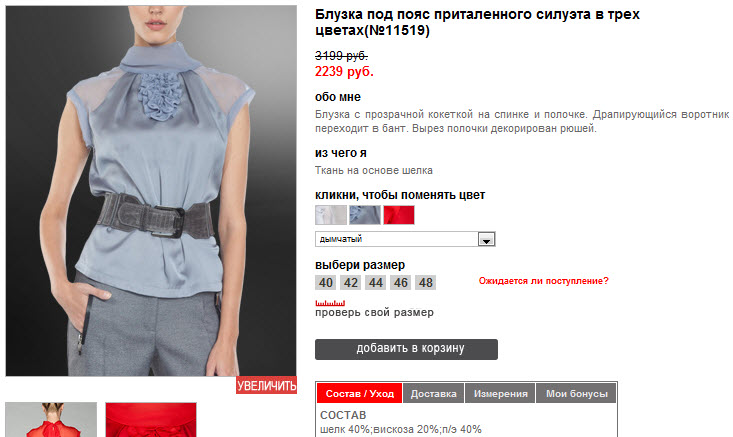Viewport: 733px width, 437px height.
Task: Switch to the Доставка tab
Action: click(433, 394)
